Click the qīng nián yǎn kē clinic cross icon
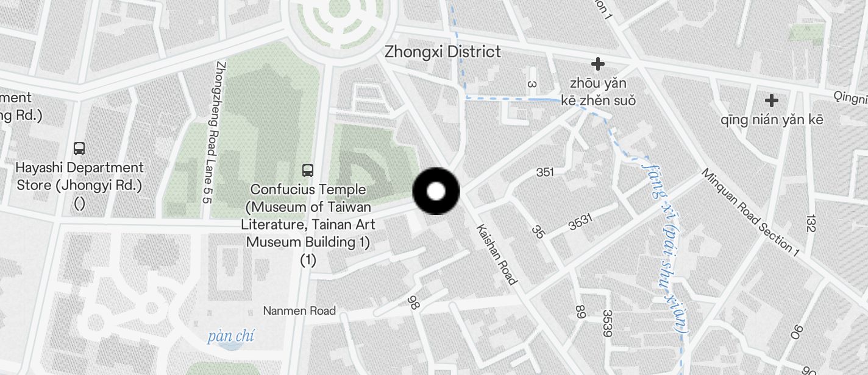The height and width of the screenshot is (375, 868). (x=772, y=100)
